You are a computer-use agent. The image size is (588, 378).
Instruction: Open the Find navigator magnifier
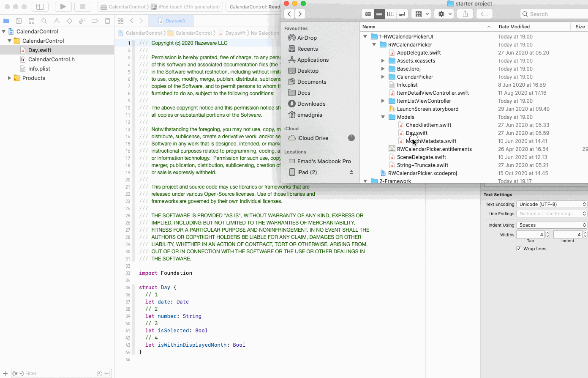click(x=44, y=21)
